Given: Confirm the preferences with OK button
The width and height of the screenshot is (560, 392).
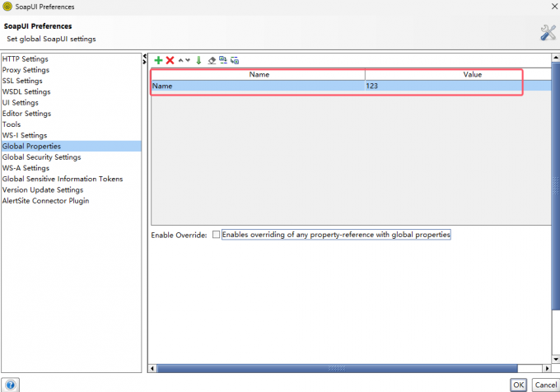Looking at the screenshot, I should coord(518,385).
